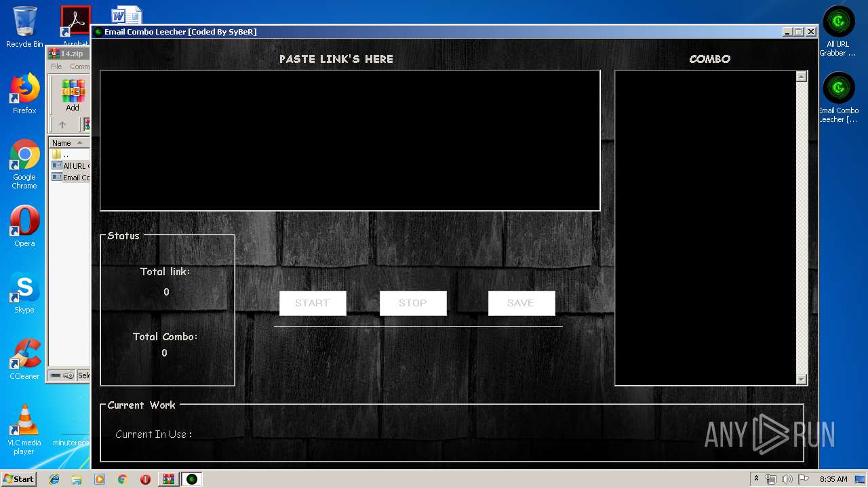The image size is (868, 488).
Task: Launch the Firefox desktop shortcut
Action: tap(24, 94)
